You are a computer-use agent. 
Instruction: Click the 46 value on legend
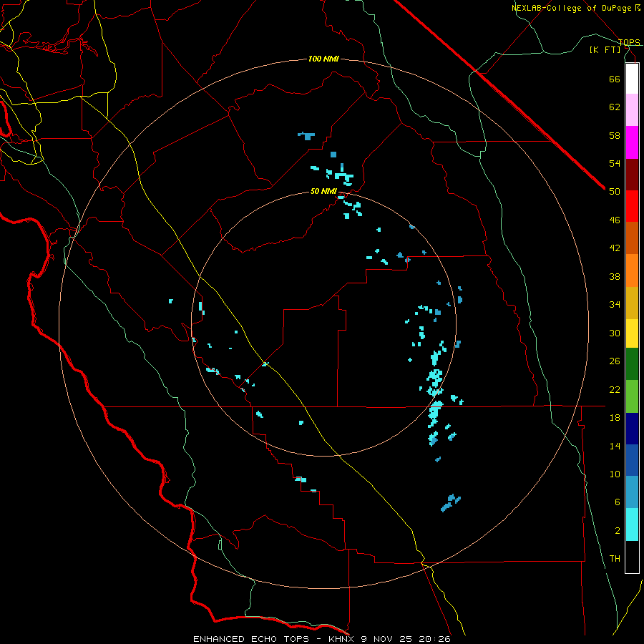click(615, 220)
